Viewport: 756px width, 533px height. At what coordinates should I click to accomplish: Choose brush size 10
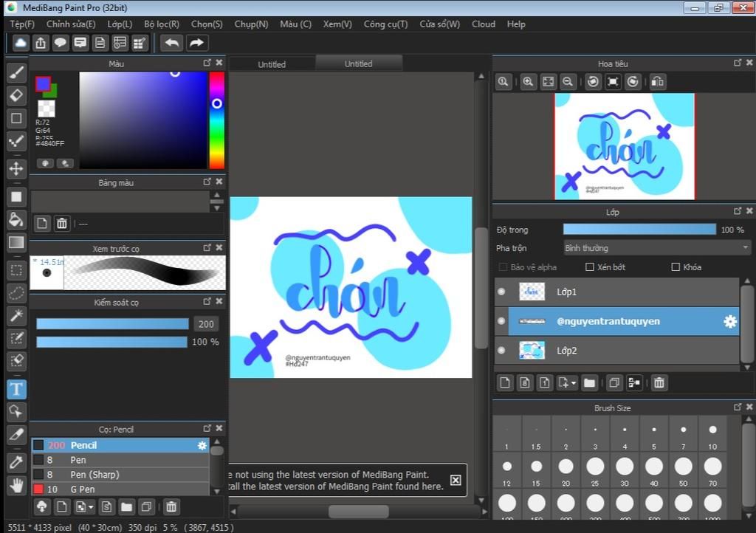(x=712, y=435)
